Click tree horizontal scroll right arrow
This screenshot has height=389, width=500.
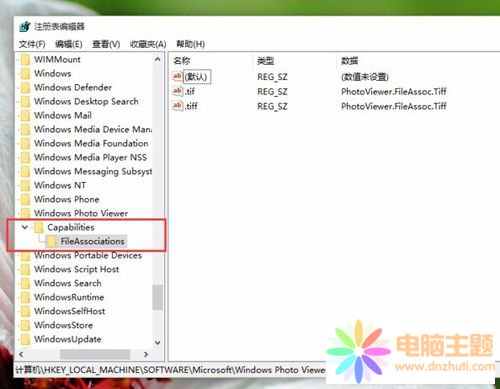coord(146,354)
